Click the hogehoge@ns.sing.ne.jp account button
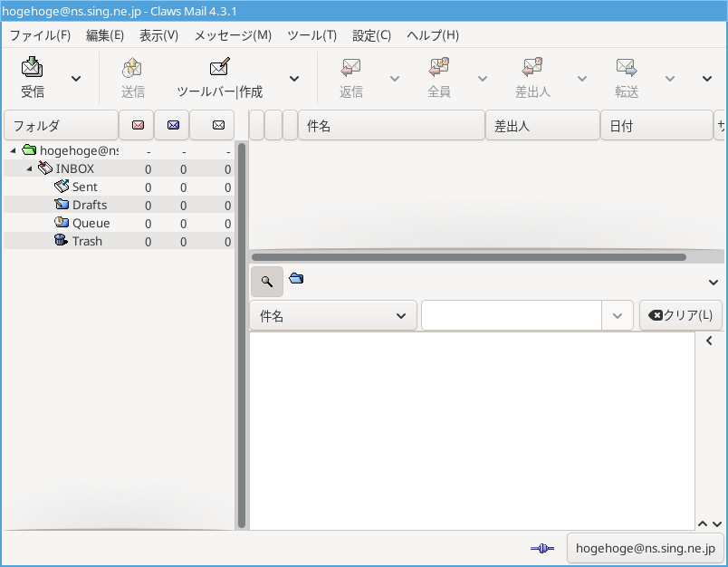 tap(645, 548)
